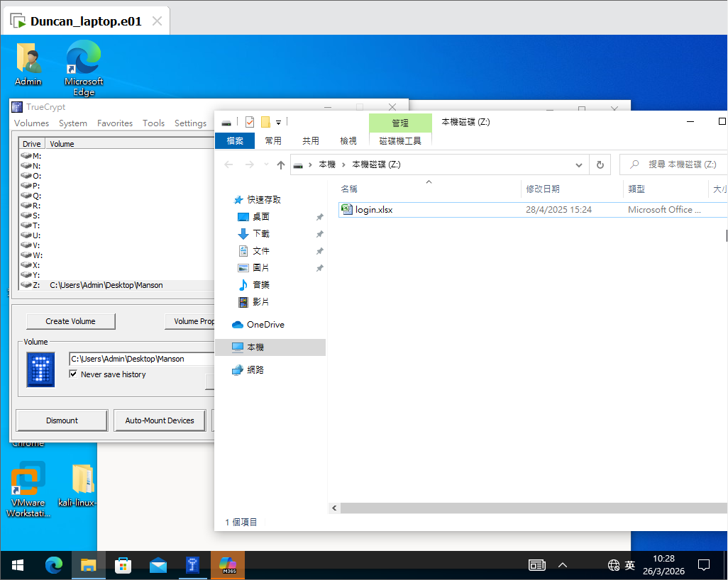728x580 pixels.
Task: Open TrueCrypt Favorites menu
Action: [x=115, y=123]
